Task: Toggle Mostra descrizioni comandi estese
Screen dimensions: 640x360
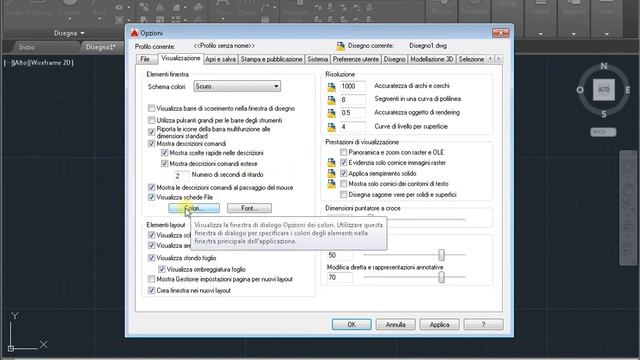Action: pyautogui.click(x=164, y=164)
